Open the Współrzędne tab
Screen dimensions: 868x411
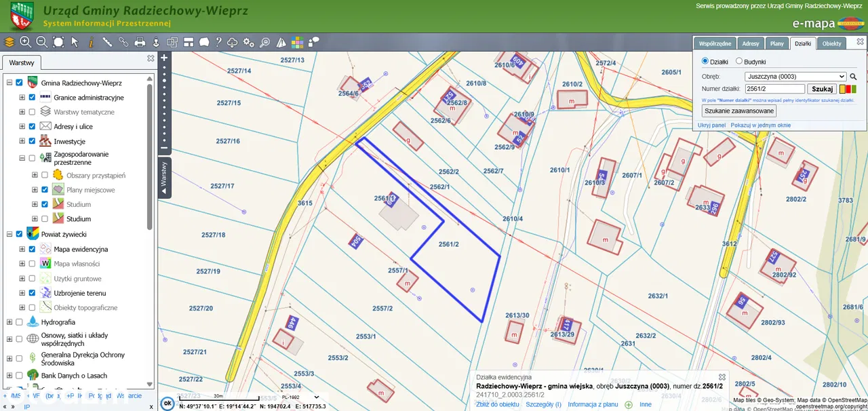715,43
